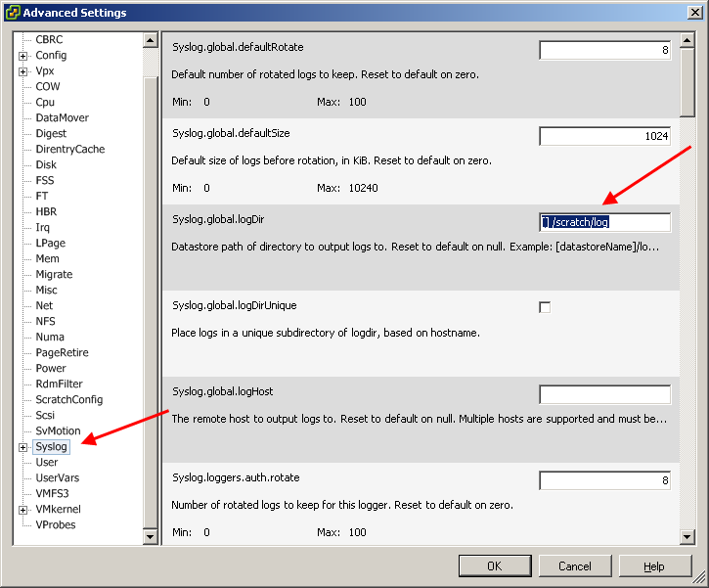709x588 pixels.
Task: Select VMkernel in the tree
Action: pyautogui.click(x=59, y=510)
